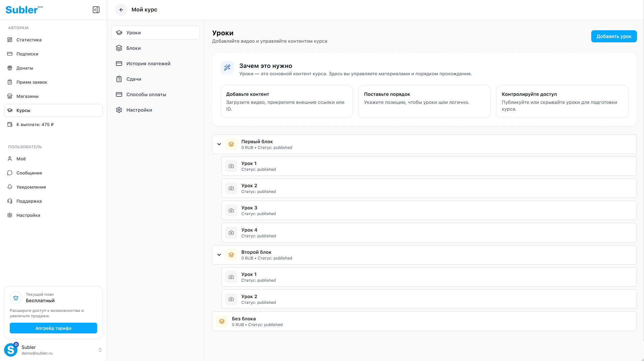Open Статистика in the sidebar
The image size is (644, 361).
[x=29, y=40]
